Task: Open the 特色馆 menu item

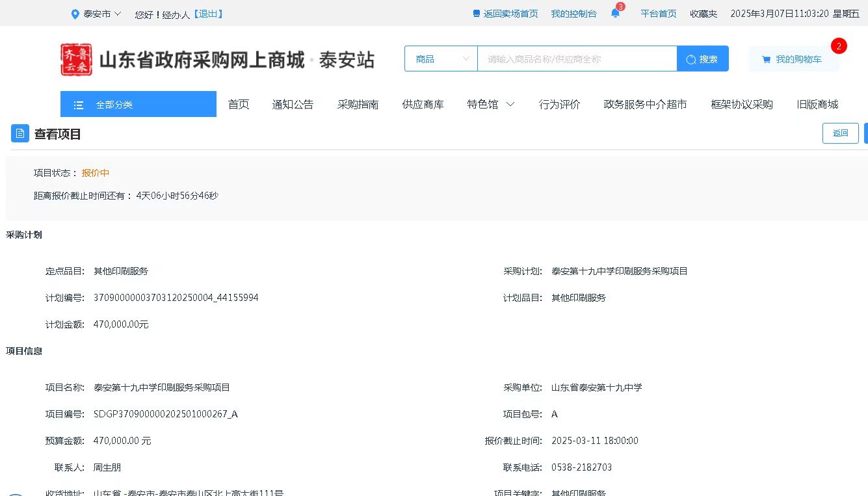Action: coord(482,104)
